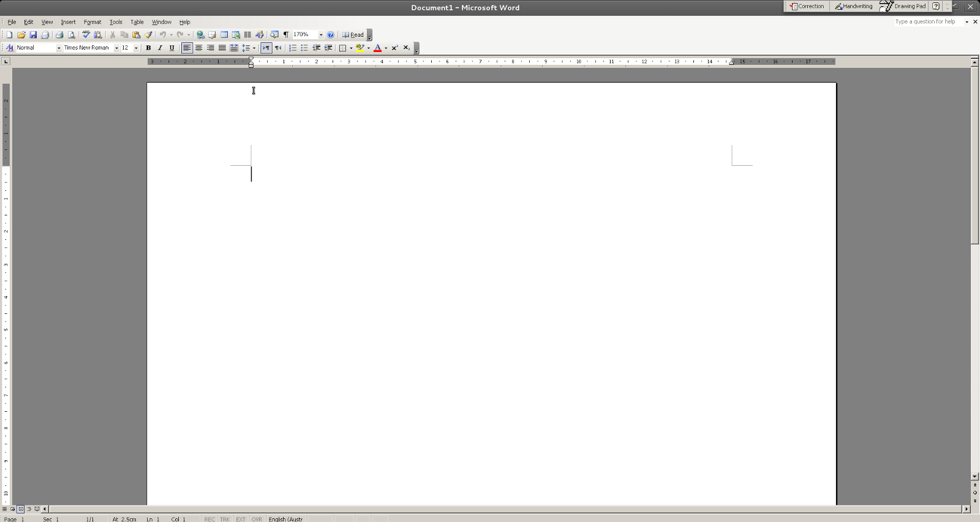The image size is (980, 522).
Task: Apply red Font Color
Action: tap(378, 48)
